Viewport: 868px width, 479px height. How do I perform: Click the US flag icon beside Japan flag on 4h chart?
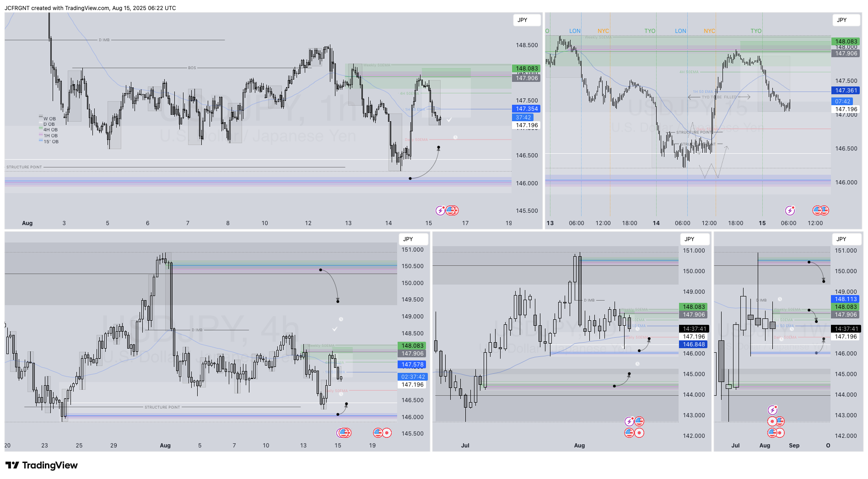[378, 433]
